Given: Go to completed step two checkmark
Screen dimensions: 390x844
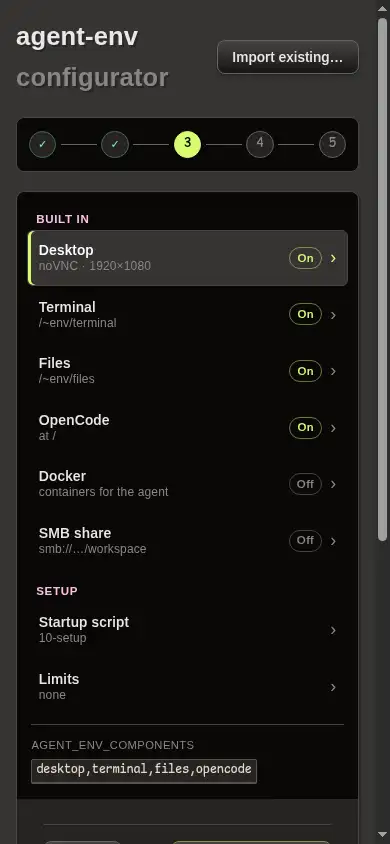Looking at the screenshot, I should [115, 144].
